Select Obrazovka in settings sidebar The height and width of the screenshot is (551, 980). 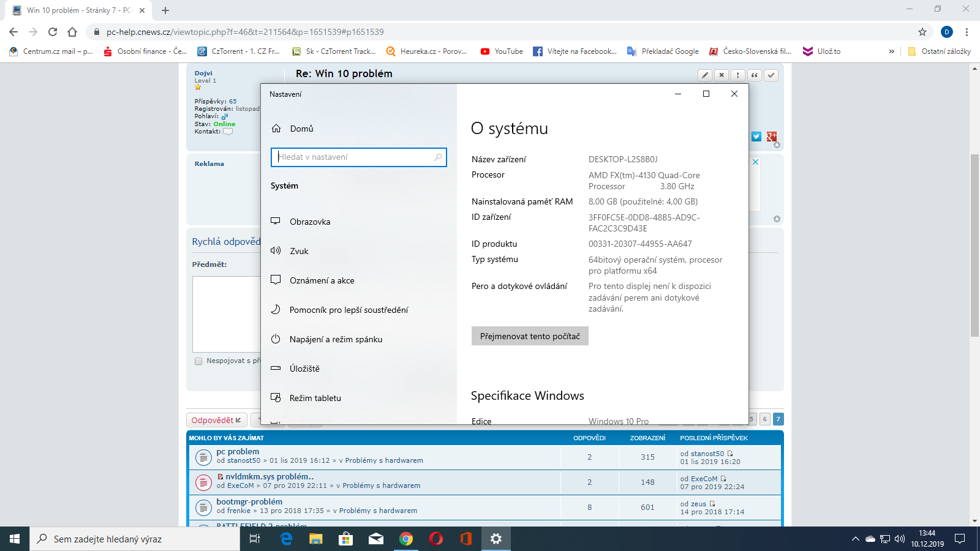[310, 222]
